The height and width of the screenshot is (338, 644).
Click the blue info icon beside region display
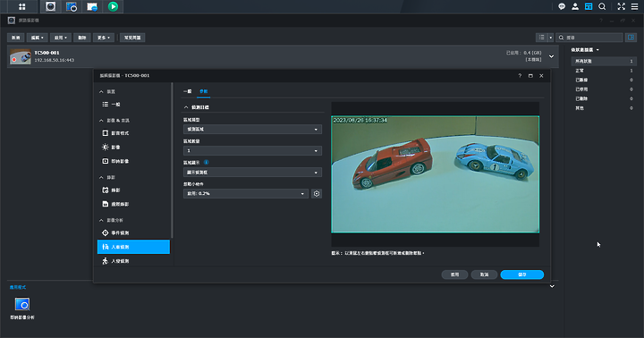[x=207, y=162]
